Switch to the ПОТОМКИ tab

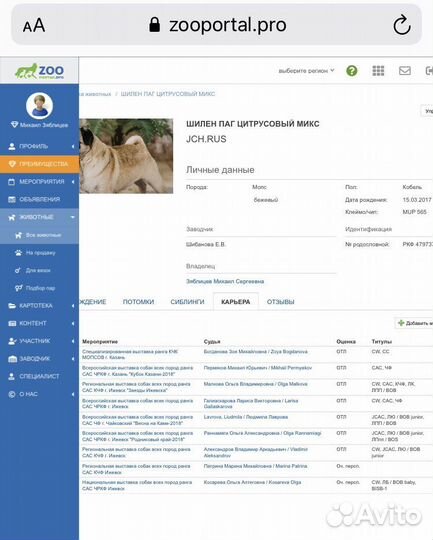[138, 302]
